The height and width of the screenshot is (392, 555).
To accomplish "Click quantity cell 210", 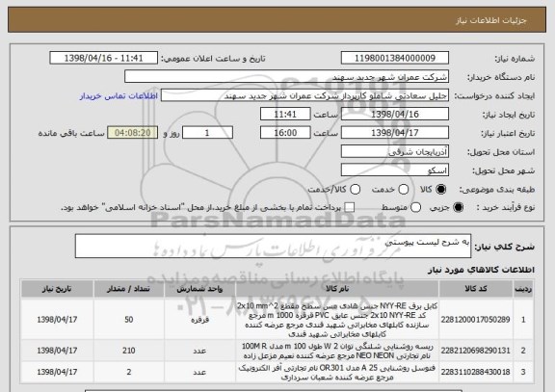I will pos(129,351).
